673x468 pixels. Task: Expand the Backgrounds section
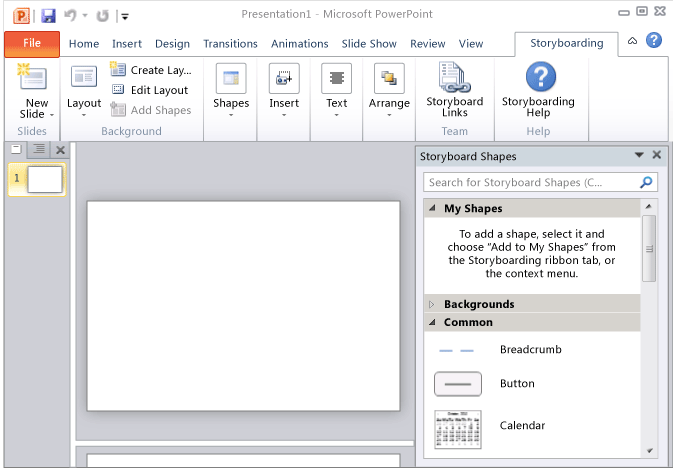click(x=432, y=304)
